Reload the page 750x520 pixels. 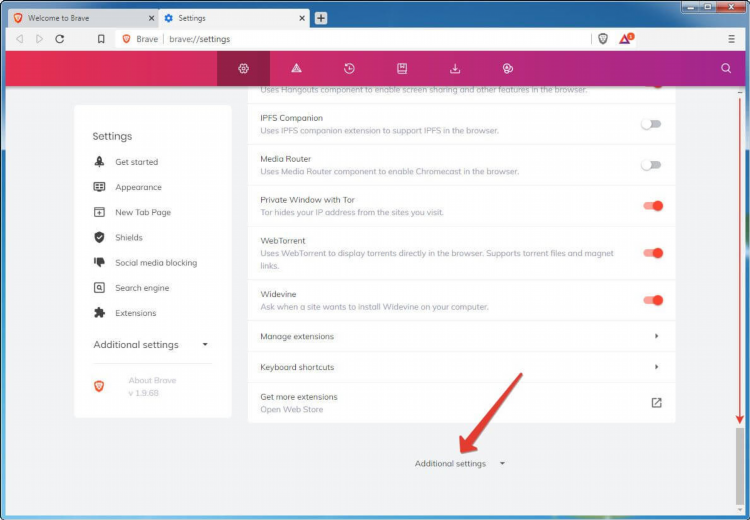pyautogui.click(x=60, y=39)
